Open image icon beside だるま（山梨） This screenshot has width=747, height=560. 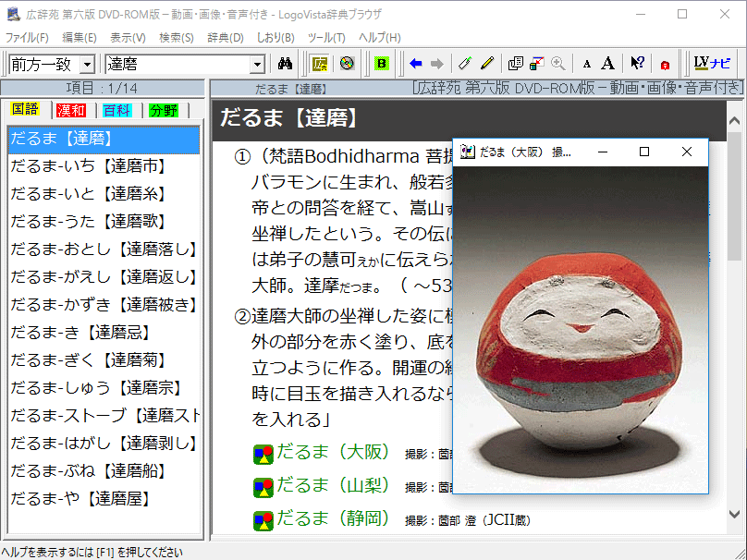(263, 488)
